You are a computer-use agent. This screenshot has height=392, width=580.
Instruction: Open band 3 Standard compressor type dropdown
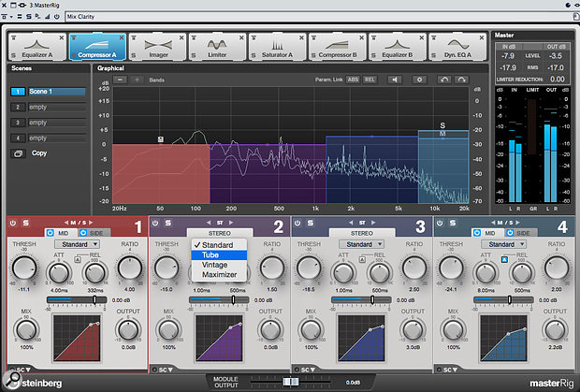[361, 244]
